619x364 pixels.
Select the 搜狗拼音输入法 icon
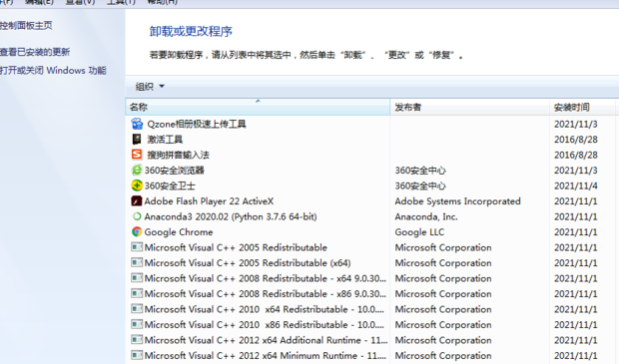click(x=137, y=155)
